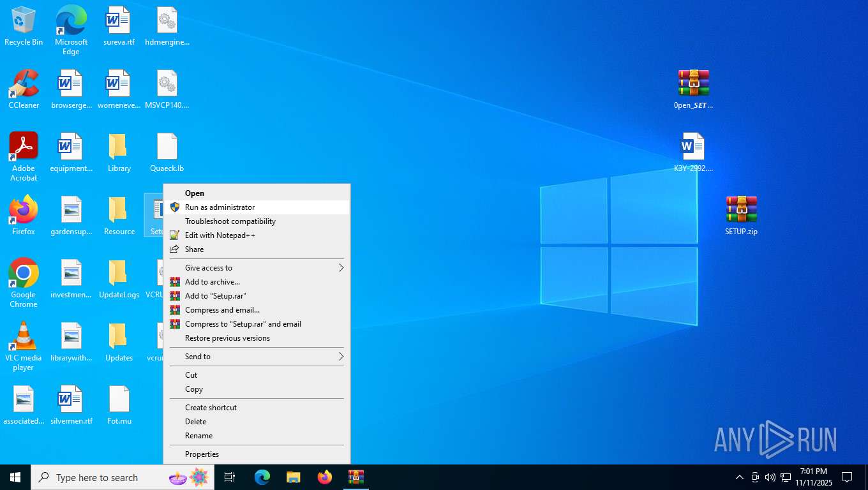
Task: Select the Quaeck.lb file icon
Action: [167, 153]
